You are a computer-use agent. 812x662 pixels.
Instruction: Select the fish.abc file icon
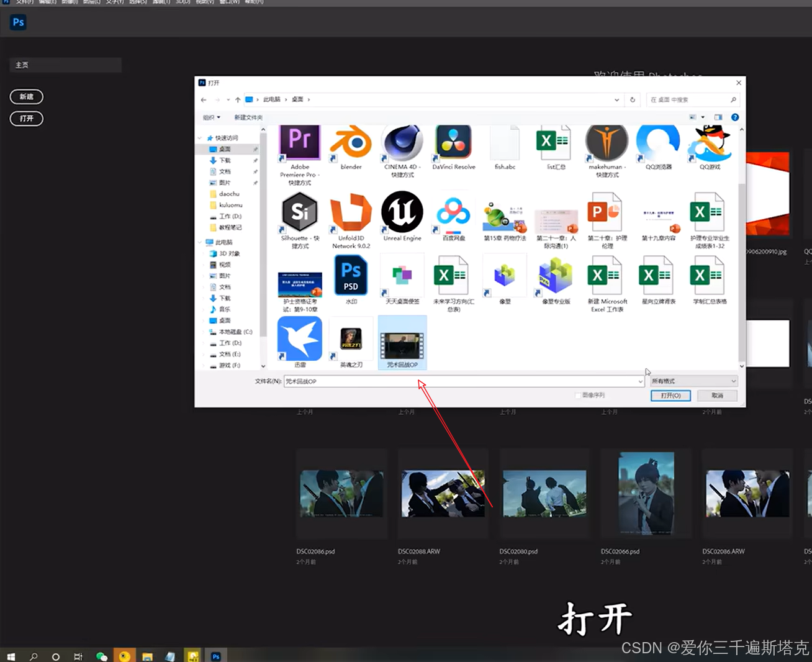click(505, 143)
